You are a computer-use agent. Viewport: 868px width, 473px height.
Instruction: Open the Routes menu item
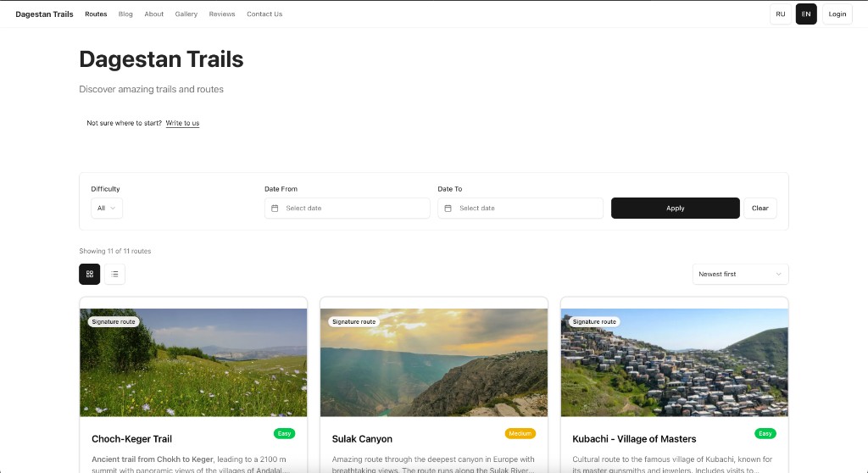pyautogui.click(x=96, y=14)
